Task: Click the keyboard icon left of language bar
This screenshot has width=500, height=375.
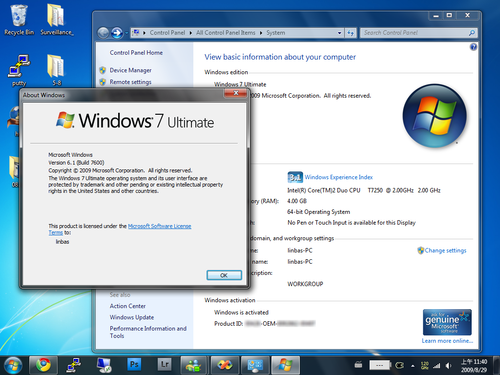Action: click(358, 365)
